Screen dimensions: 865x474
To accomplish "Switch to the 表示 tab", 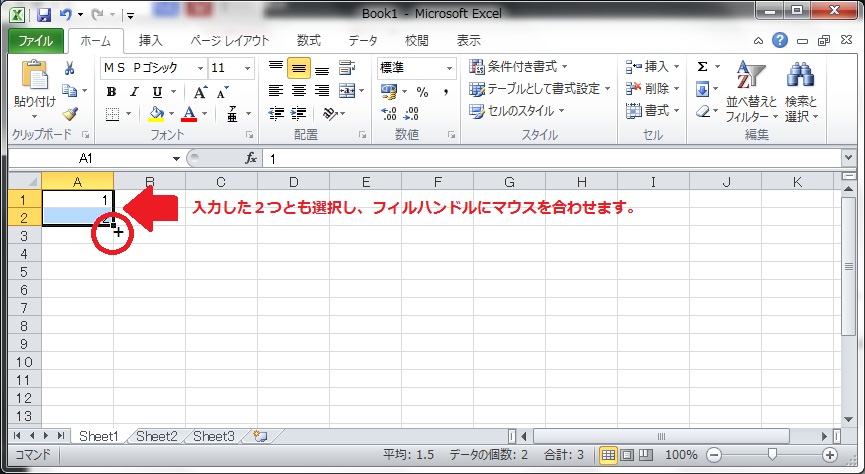I will [x=468, y=41].
